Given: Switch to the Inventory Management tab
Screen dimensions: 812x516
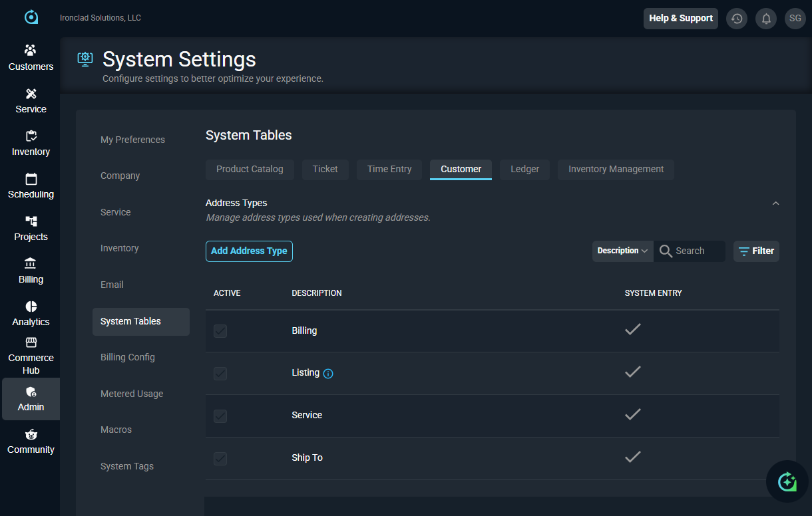Looking at the screenshot, I should [616, 170].
